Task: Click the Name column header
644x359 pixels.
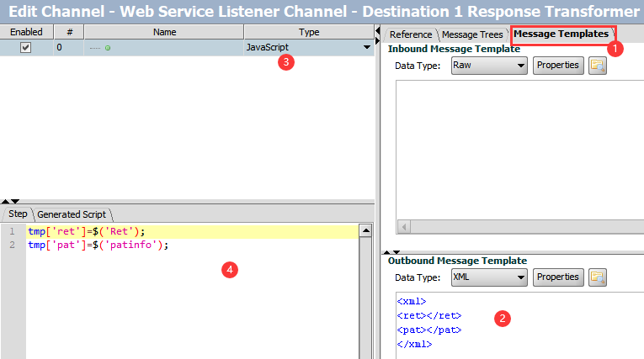Action: (x=164, y=32)
